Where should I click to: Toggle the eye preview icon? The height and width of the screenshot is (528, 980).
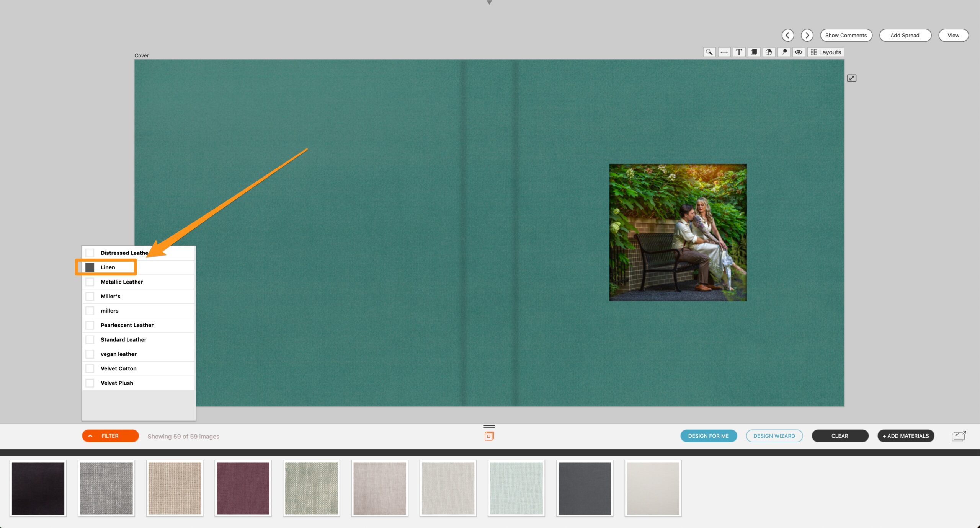click(799, 52)
